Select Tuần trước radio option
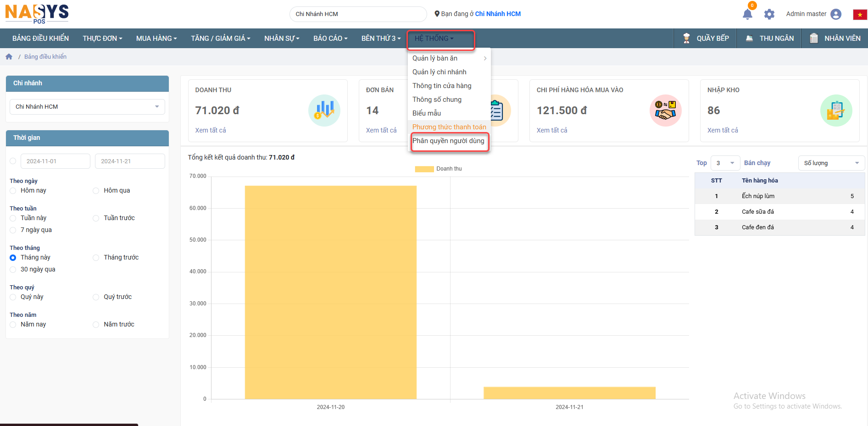Image resolution: width=868 pixels, height=426 pixels. coord(96,218)
